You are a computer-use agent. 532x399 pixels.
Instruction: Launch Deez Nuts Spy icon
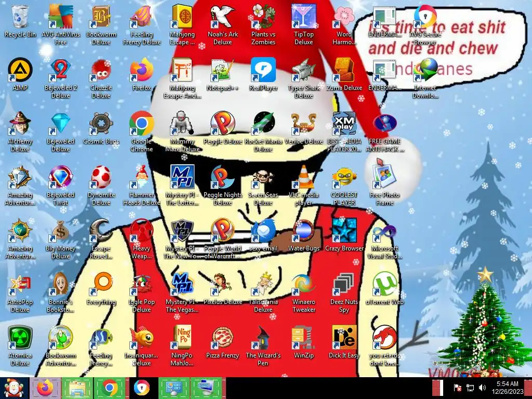344,292
